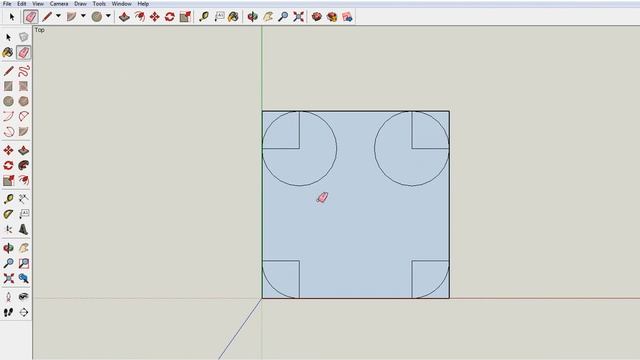Pick the Tape Measure in the left tool palette
Screen dimensions: 640x360
pos(8,199)
